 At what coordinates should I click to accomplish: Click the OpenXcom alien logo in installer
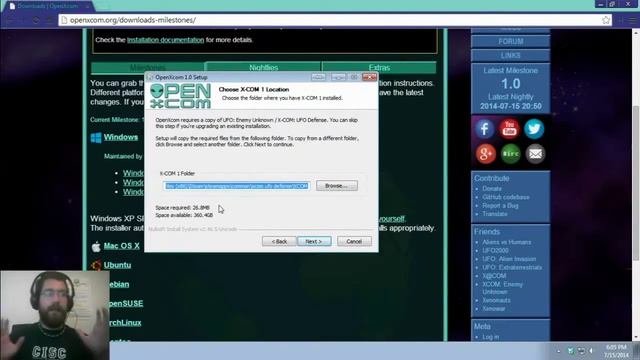pos(180,96)
